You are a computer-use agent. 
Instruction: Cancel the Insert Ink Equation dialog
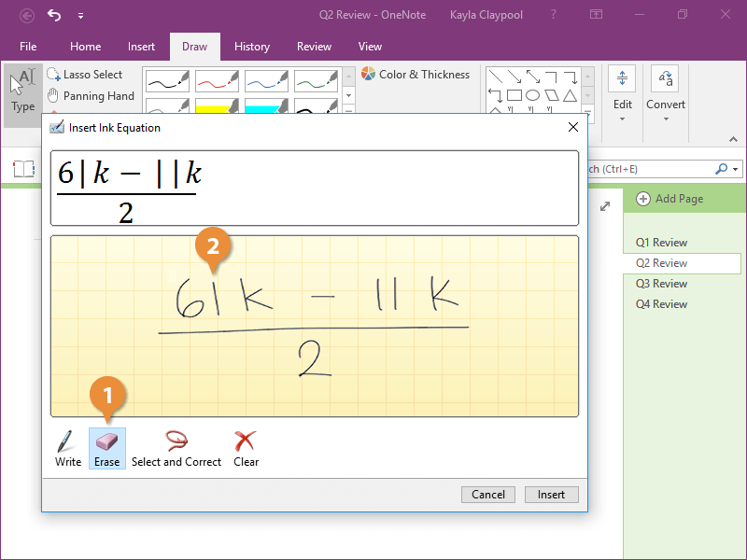488,495
